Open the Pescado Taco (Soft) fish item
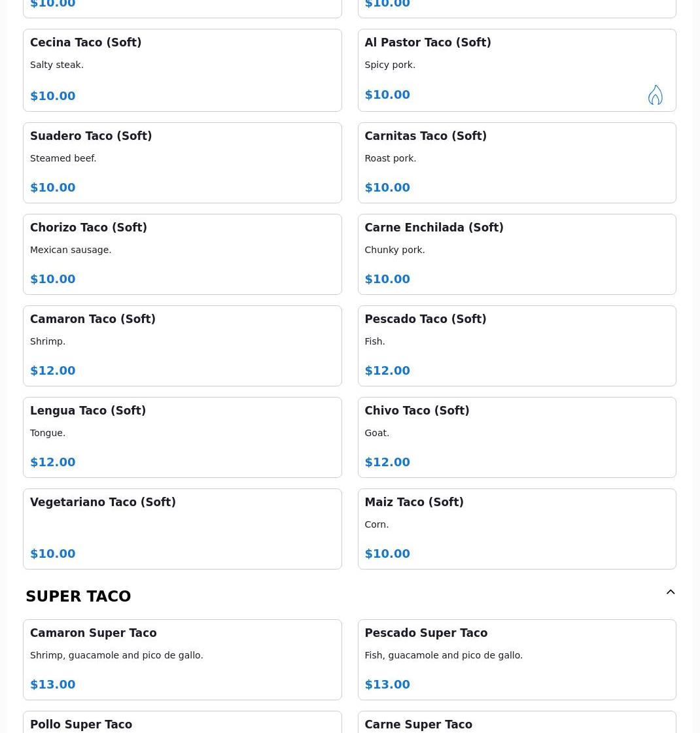 [x=517, y=346]
